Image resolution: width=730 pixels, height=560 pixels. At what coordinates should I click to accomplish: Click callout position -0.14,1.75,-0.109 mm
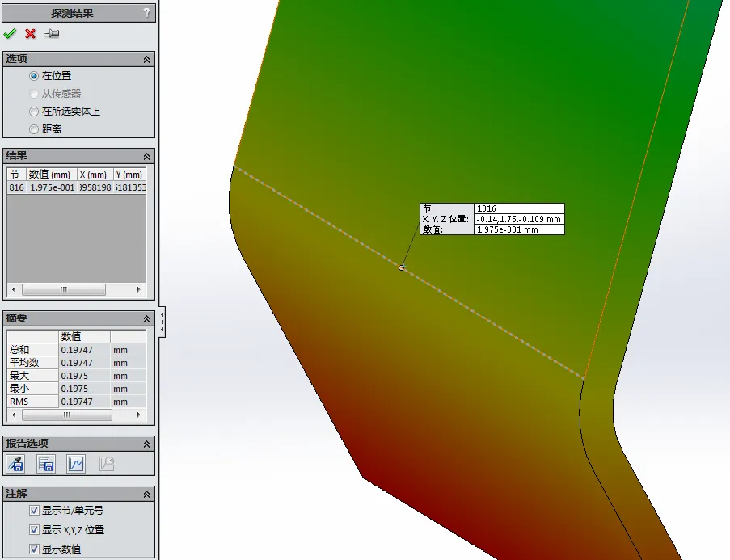click(x=519, y=219)
